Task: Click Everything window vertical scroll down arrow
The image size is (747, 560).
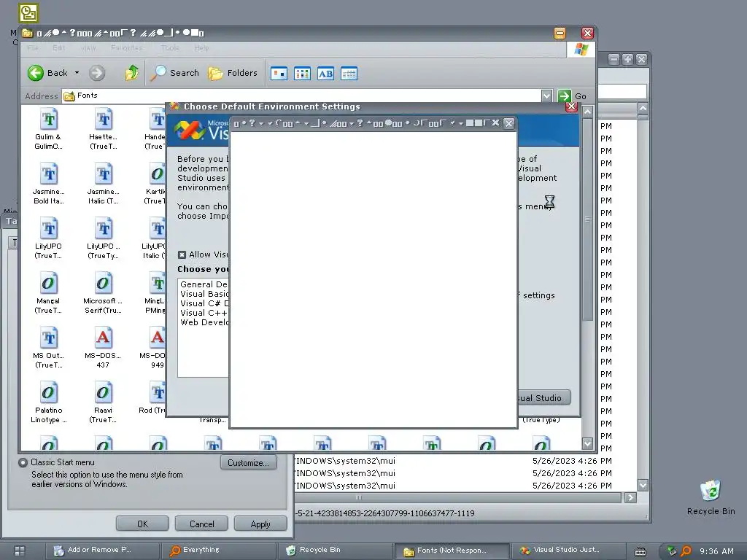Action: 643,485
